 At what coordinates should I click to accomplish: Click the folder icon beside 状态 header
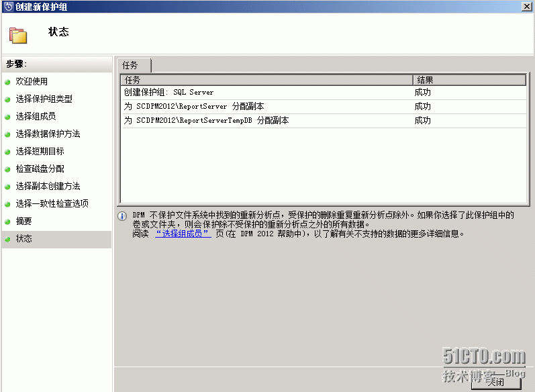point(18,36)
